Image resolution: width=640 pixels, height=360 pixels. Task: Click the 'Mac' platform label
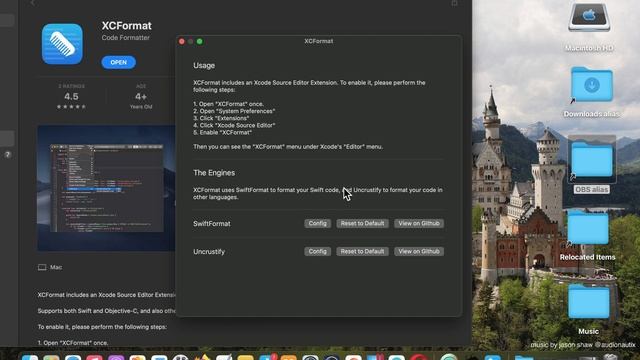coord(56,267)
